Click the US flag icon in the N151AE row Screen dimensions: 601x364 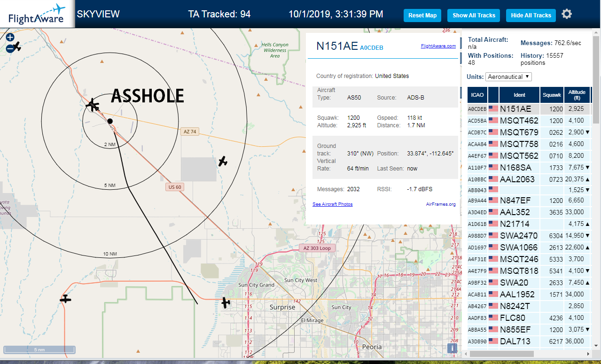tap(493, 109)
